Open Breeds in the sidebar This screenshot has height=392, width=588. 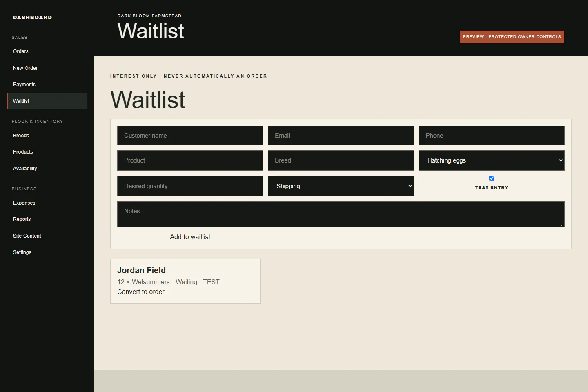[x=47, y=136]
